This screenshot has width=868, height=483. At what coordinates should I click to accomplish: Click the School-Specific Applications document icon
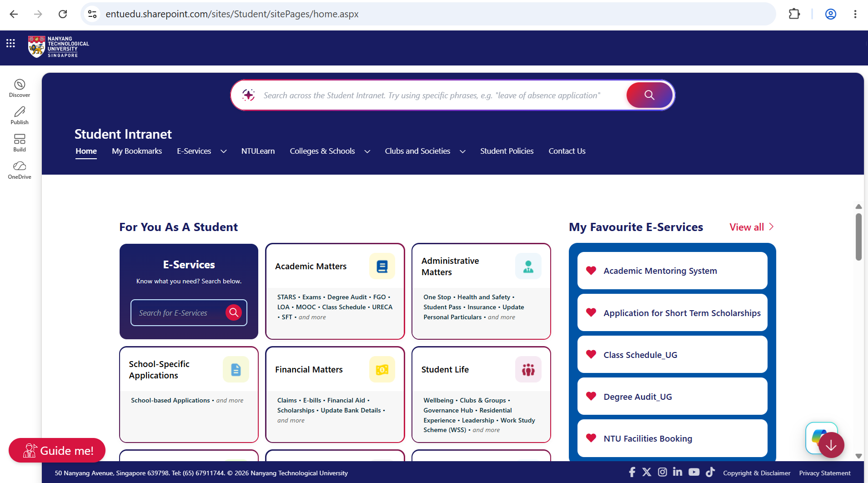pyautogui.click(x=236, y=369)
